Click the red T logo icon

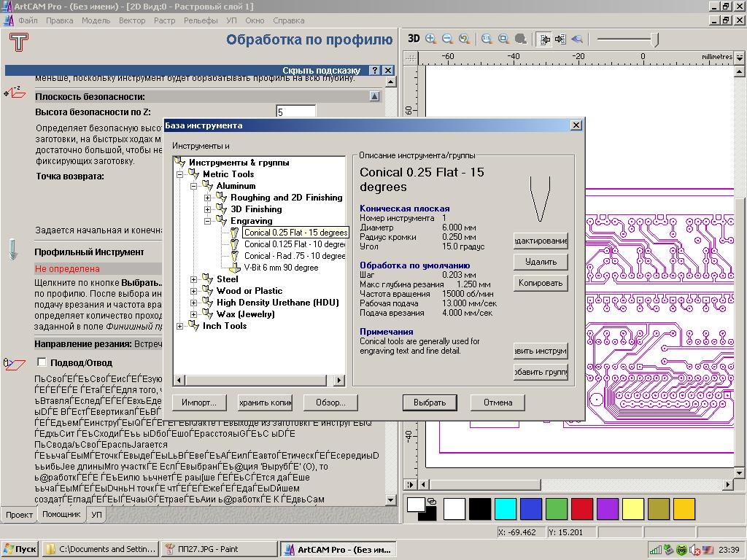18,42
